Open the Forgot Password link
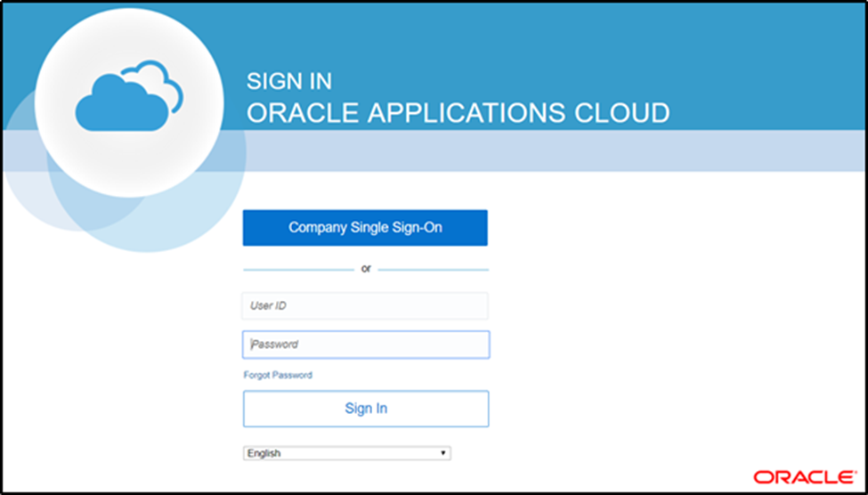Viewport: 868px width, 495px height. click(278, 376)
